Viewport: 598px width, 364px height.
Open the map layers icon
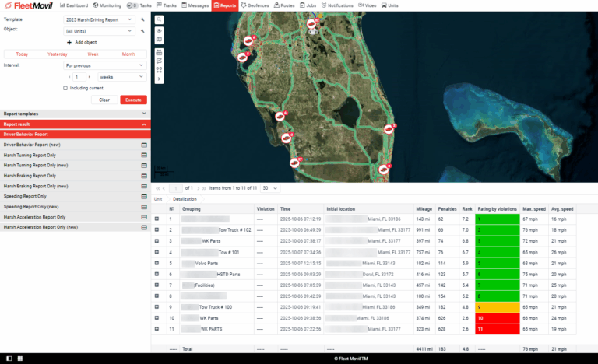[159, 40]
